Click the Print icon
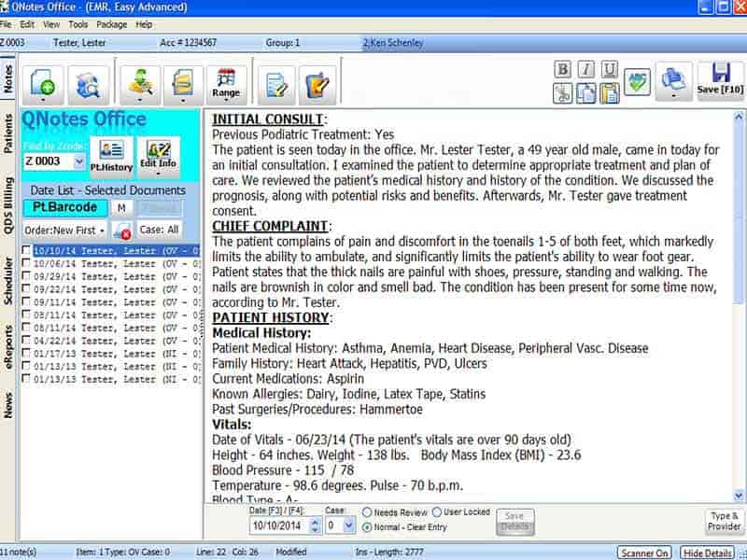Viewport: 747px width, 560px height. pos(672,80)
